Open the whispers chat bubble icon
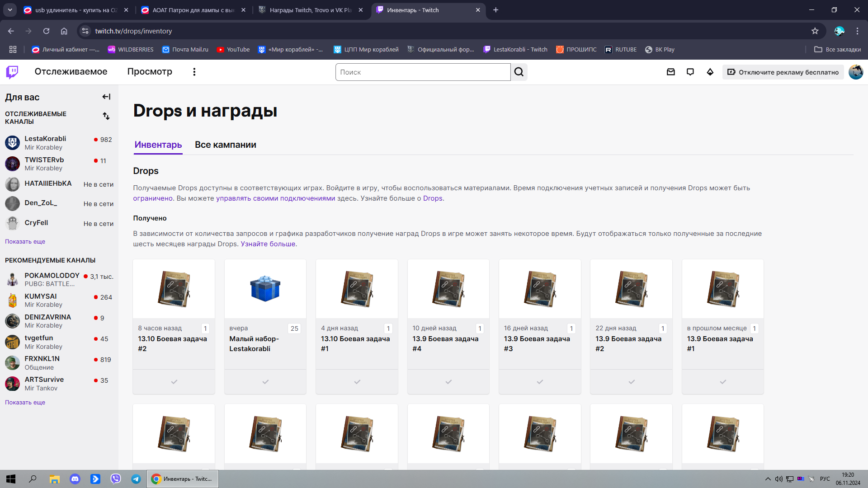 tap(690, 72)
